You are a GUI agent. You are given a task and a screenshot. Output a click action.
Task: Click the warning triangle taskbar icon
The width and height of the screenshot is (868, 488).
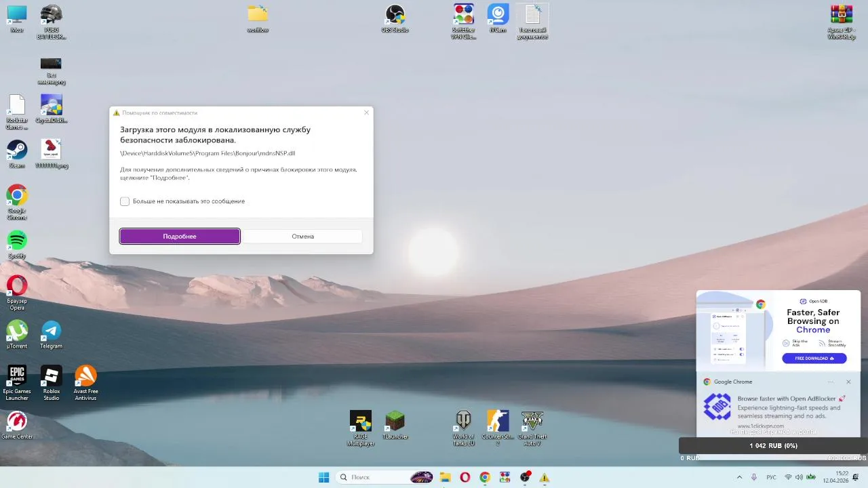point(545,477)
